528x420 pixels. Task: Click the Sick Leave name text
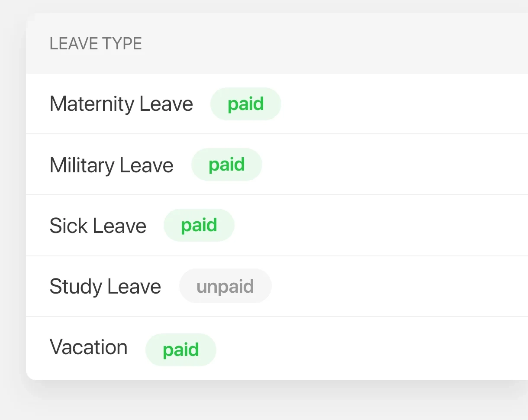tap(98, 226)
